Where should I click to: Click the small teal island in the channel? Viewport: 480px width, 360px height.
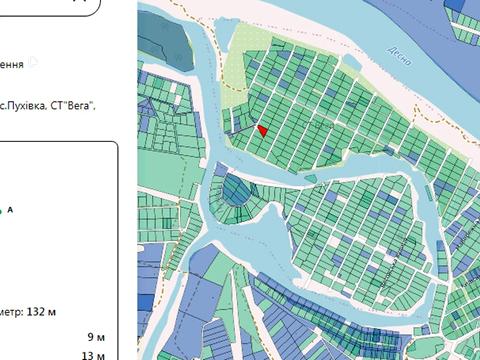point(310,178)
